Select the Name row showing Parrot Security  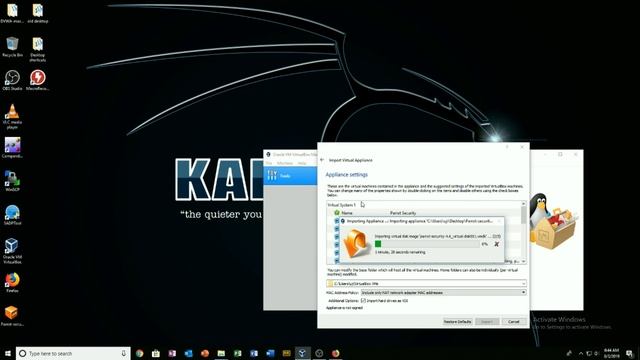(x=424, y=213)
